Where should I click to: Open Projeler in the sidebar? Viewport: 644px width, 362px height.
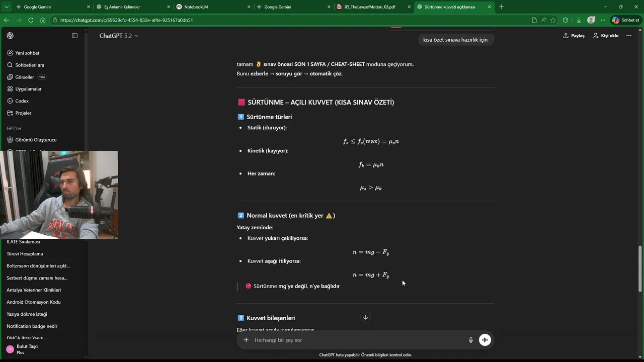click(x=23, y=113)
